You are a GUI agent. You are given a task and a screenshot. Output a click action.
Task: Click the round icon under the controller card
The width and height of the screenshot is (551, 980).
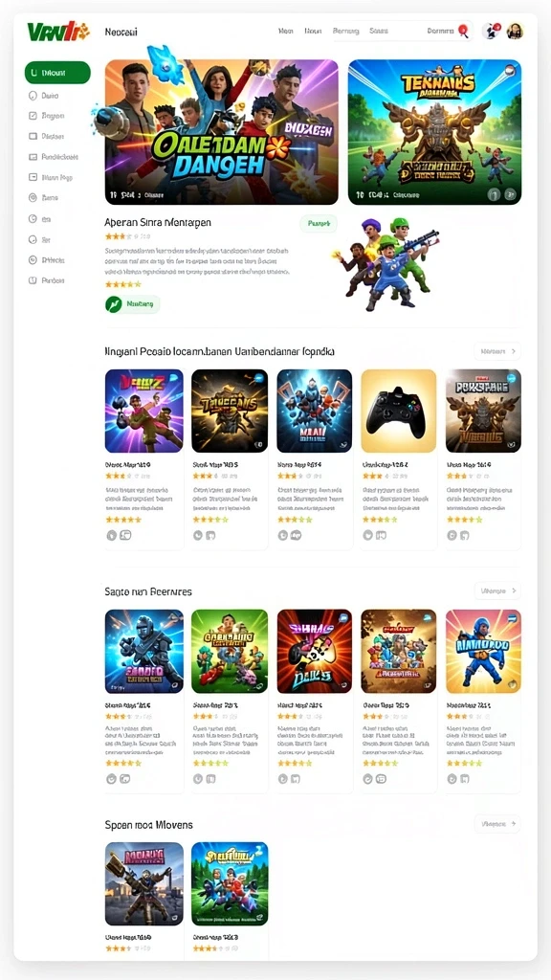[x=368, y=535]
